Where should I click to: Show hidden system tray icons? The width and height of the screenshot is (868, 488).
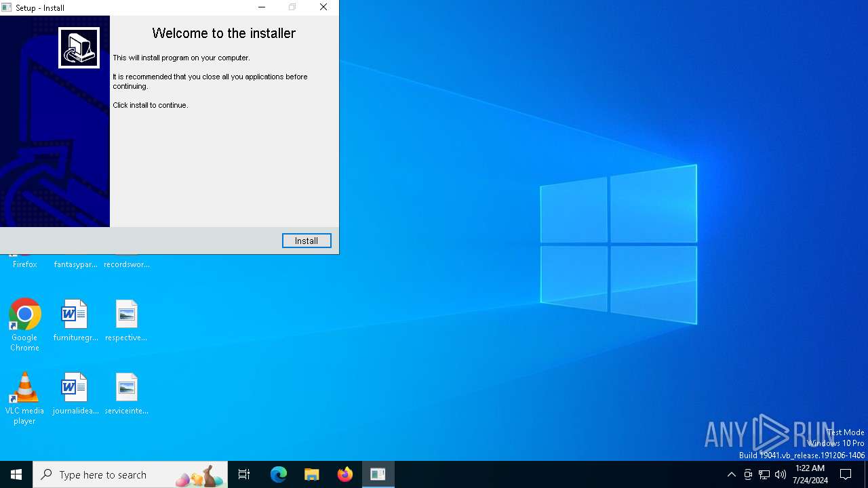coord(731,474)
